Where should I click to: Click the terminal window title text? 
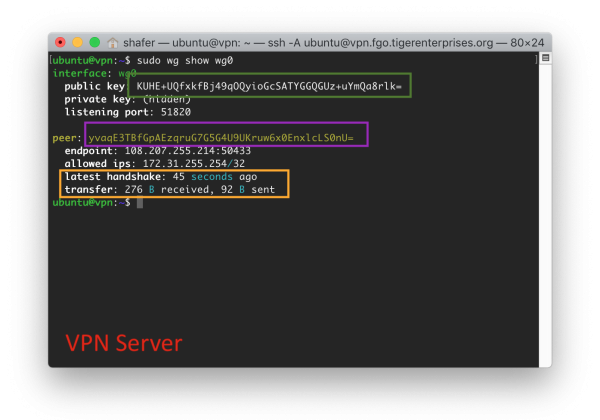tap(333, 42)
